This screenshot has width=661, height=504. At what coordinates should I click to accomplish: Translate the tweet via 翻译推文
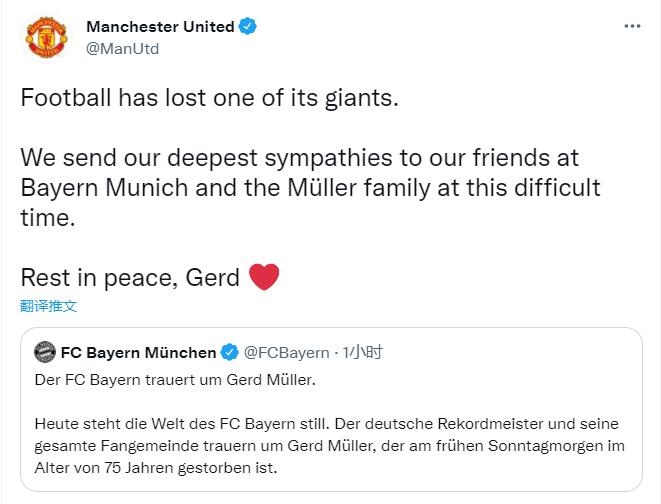(49, 306)
